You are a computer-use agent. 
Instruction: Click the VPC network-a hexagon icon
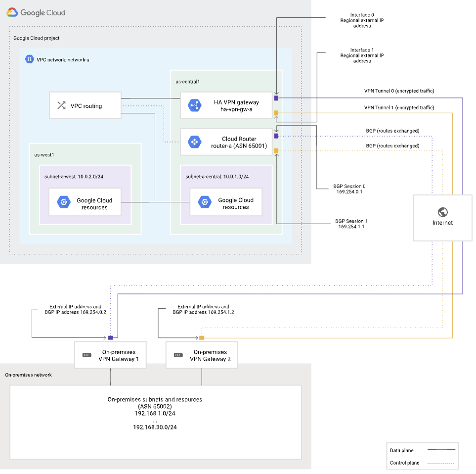30,59
